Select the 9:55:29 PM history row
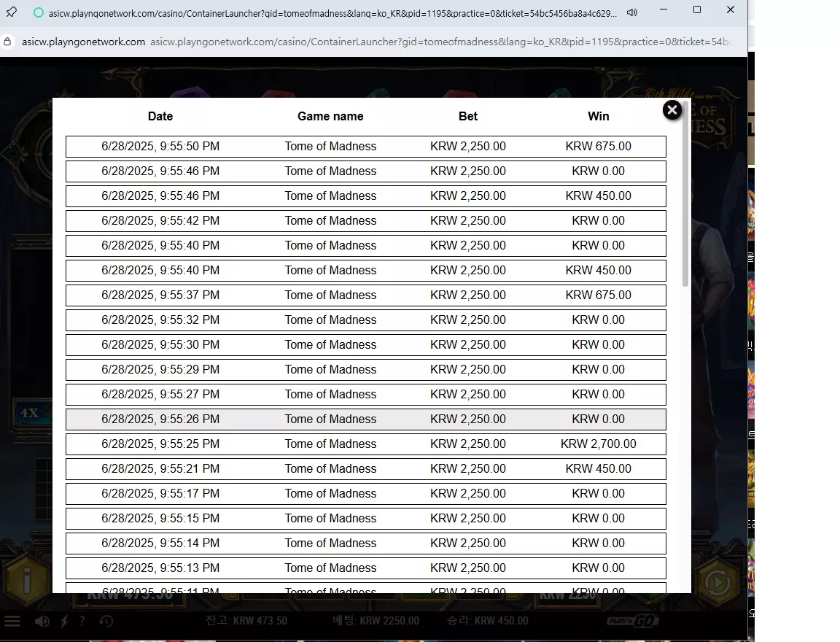The image size is (840, 642). point(366,370)
